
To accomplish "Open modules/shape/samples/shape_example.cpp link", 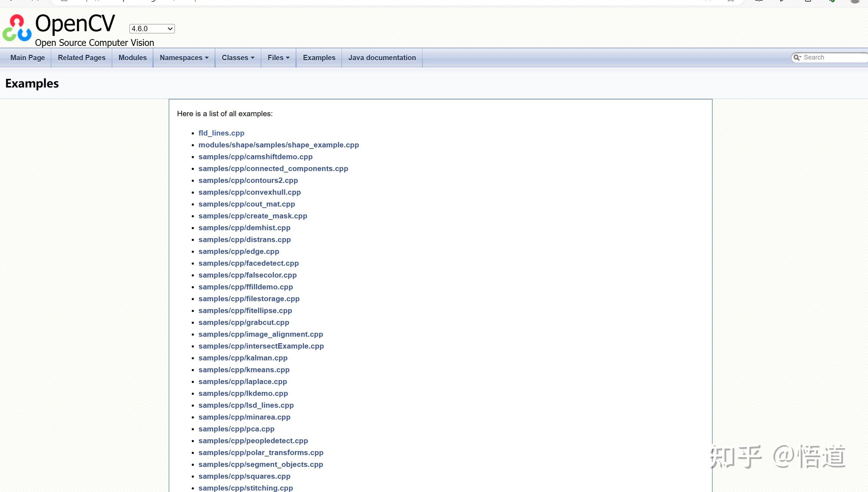I will tap(278, 145).
